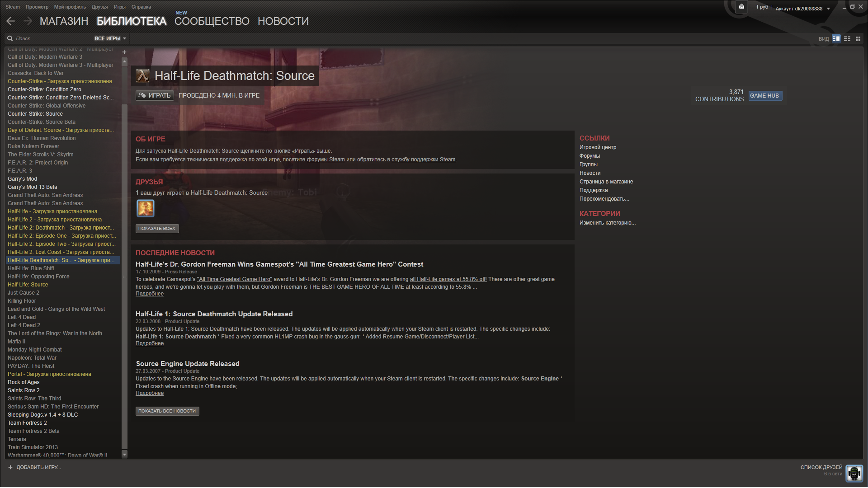Open the Новости sidebar link
The width and height of the screenshot is (868, 488).
coord(590,173)
